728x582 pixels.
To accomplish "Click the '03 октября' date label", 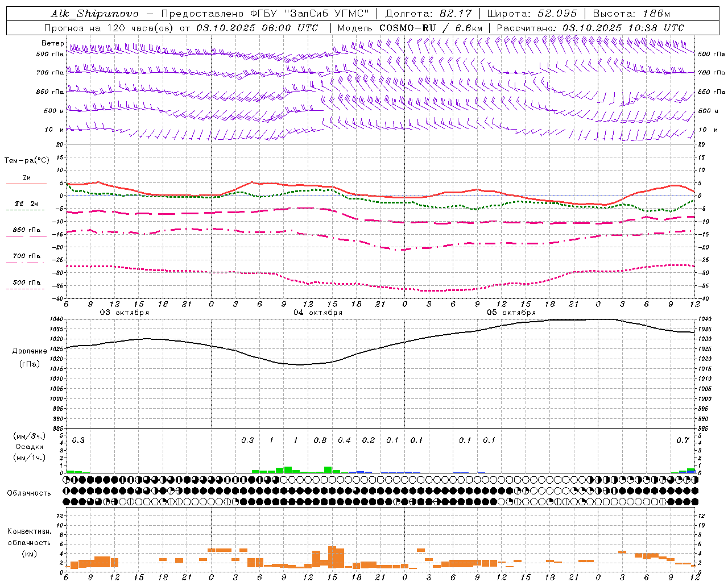I will [125, 313].
